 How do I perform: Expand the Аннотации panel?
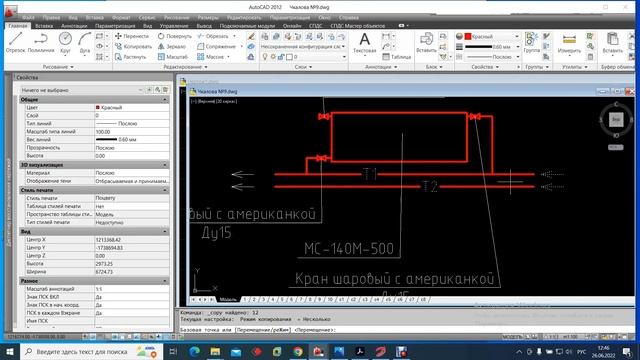click(x=381, y=67)
